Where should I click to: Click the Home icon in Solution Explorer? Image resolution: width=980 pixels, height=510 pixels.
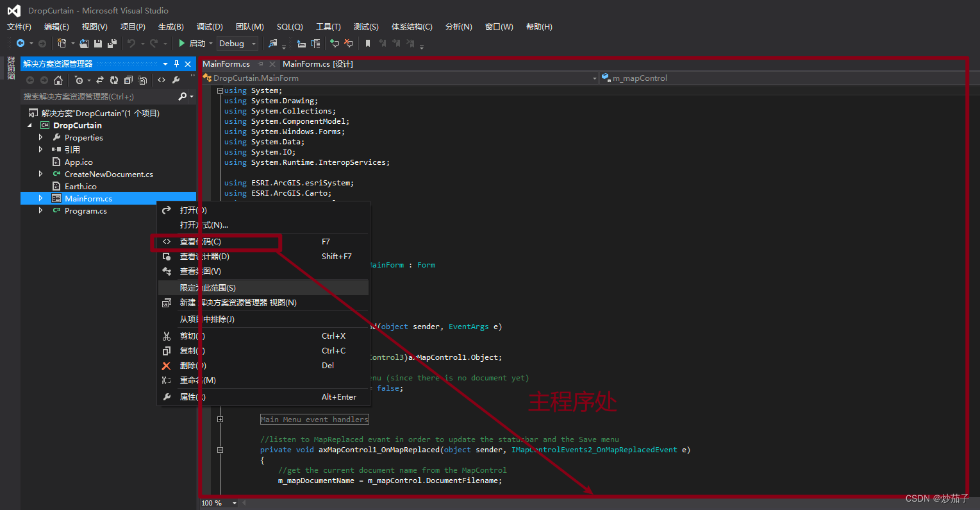pos(58,80)
